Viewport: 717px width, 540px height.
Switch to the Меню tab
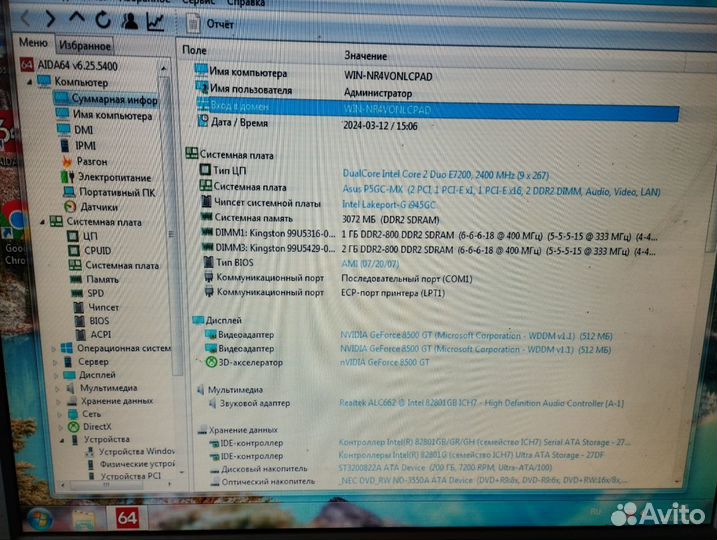tap(31, 43)
